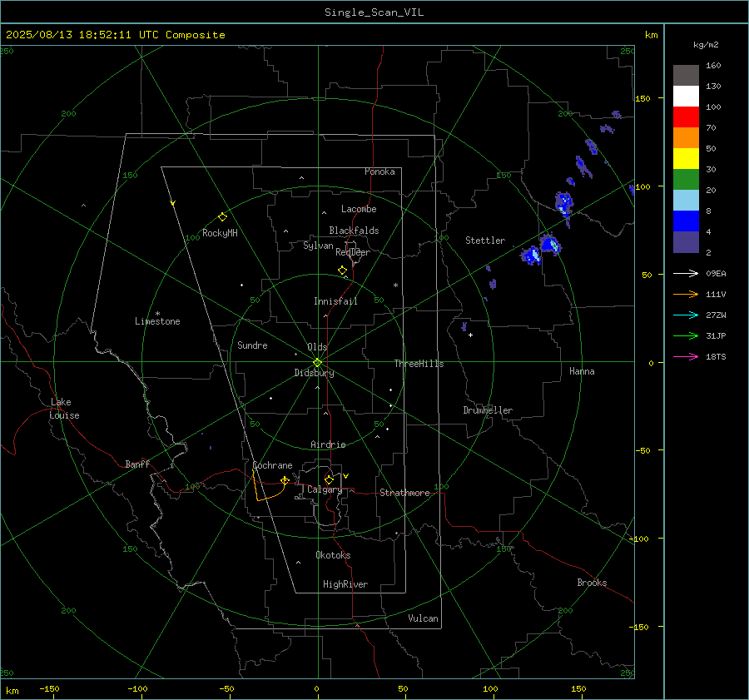Select the orange 111V arrow in legend
Image resolution: width=749 pixels, height=700 pixels.
click(686, 295)
